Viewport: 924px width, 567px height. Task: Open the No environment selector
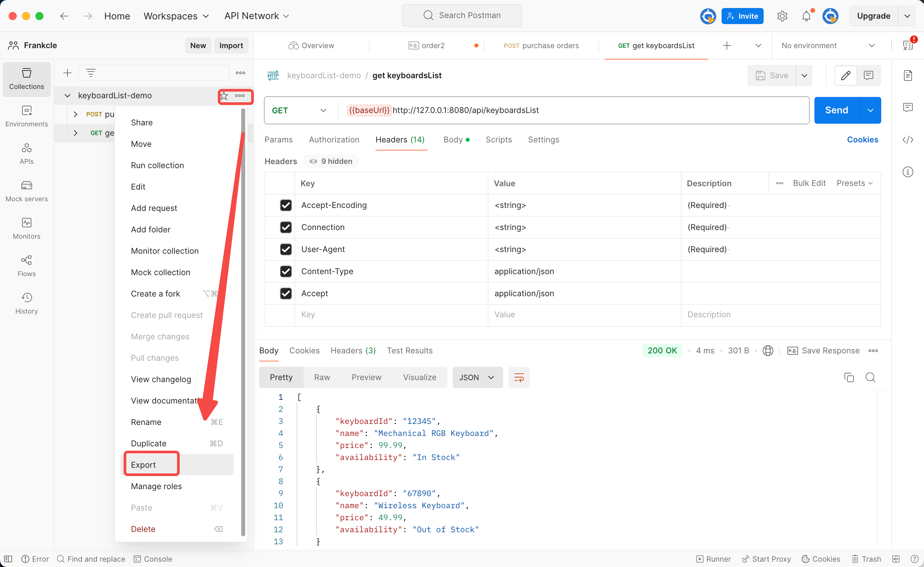pyautogui.click(x=828, y=45)
